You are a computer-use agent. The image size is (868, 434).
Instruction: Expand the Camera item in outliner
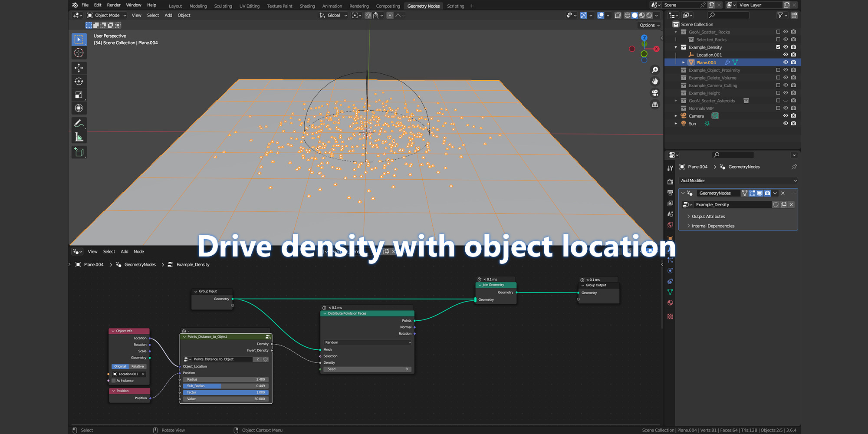point(676,115)
